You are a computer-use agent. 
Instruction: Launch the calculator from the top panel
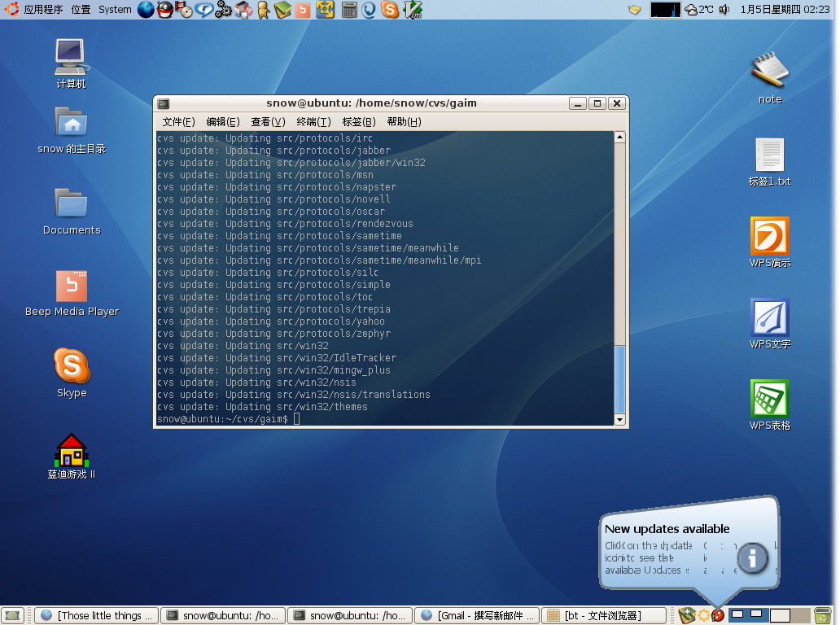tap(349, 10)
